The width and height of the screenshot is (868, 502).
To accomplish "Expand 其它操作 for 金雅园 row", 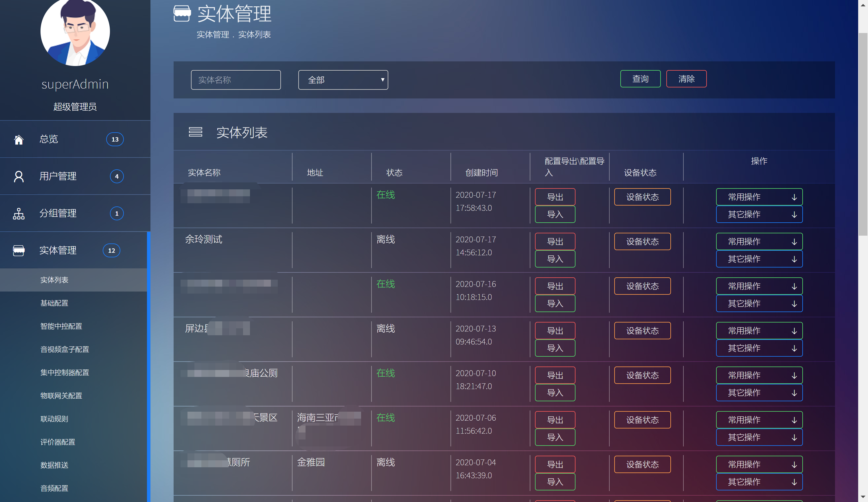I will coord(759,482).
